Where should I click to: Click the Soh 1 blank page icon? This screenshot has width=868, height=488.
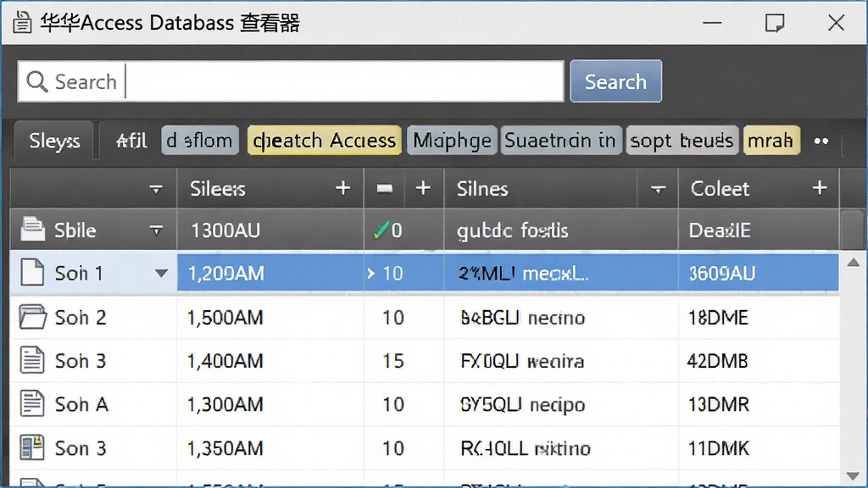click(x=32, y=273)
